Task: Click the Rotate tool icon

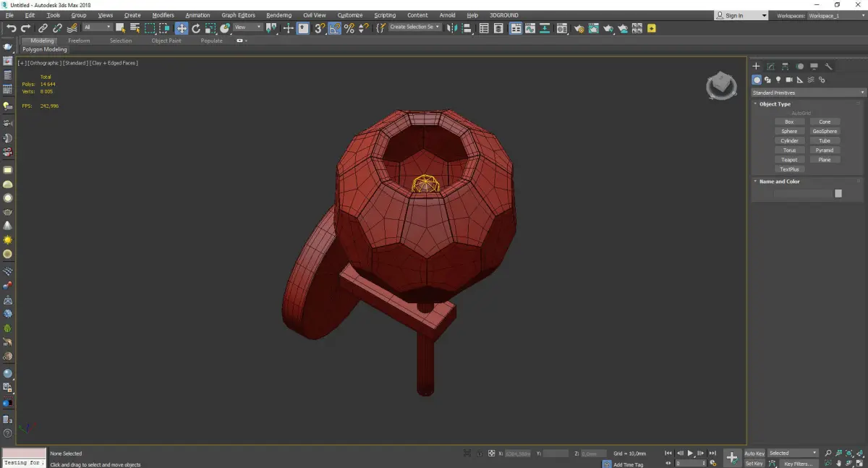Action: pyautogui.click(x=195, y=28)
